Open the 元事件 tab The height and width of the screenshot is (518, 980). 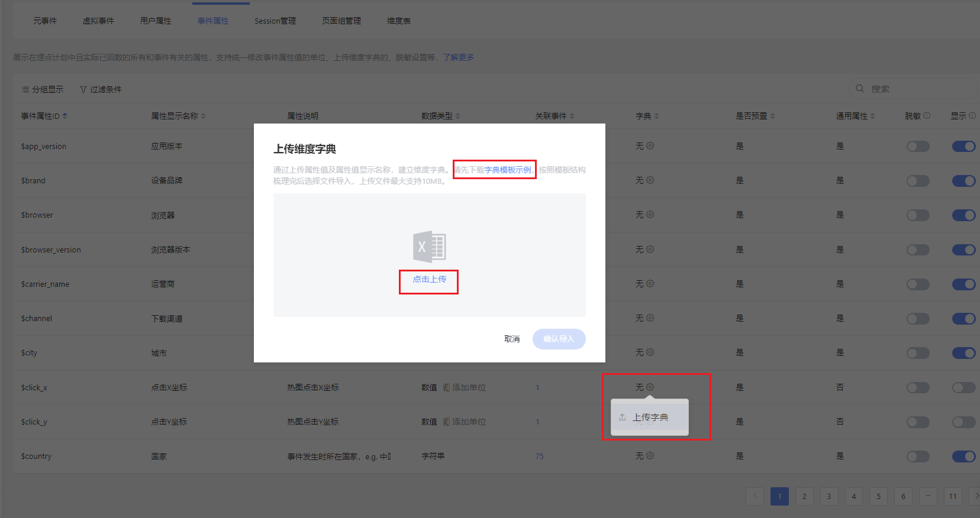coord(45,21)
